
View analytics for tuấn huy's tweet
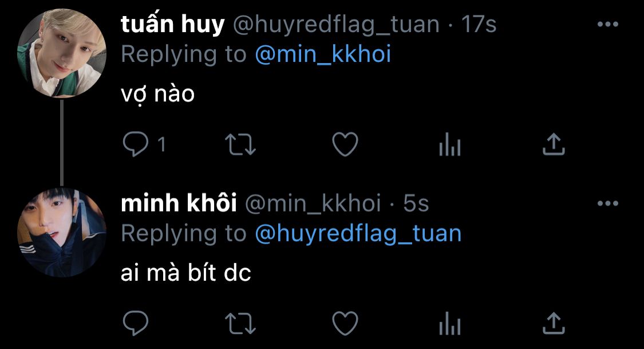tap(449, 146)
